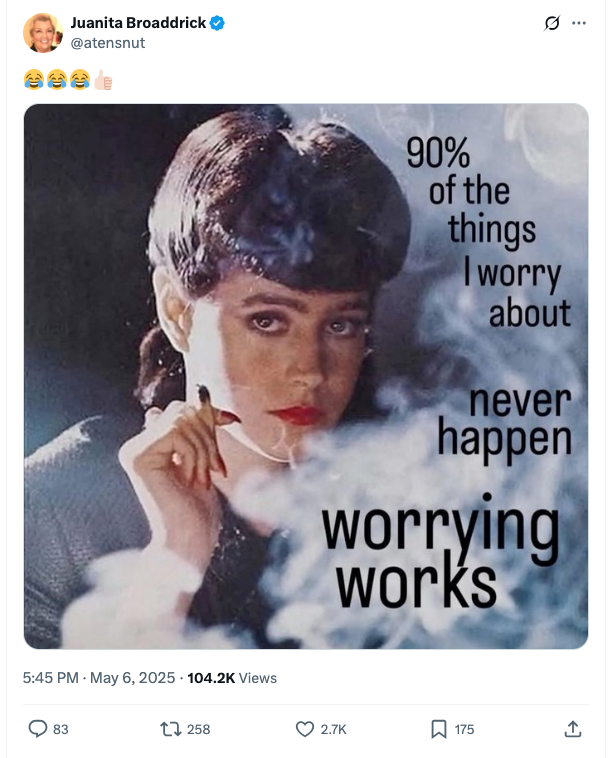This screenshot has height=758, width=614.
Task: Click the laughing emoji tweet text
Action: tap(57, 80)
